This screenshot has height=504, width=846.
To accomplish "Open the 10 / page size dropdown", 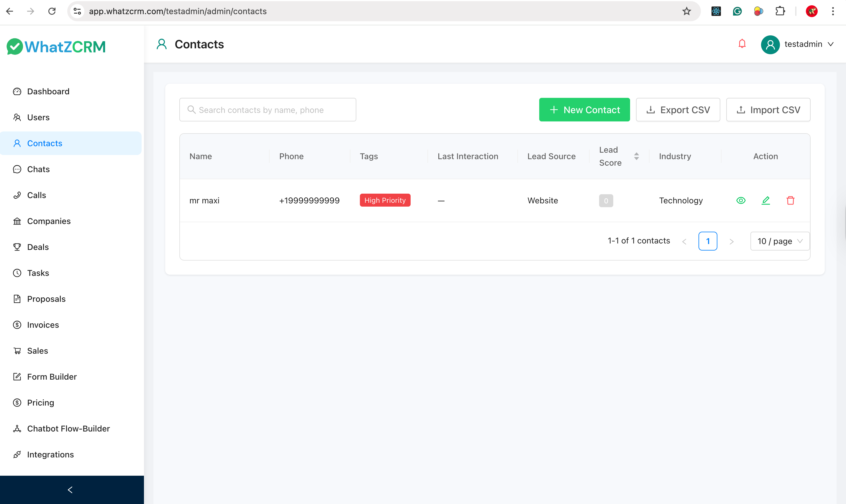I will click(779, 241).
